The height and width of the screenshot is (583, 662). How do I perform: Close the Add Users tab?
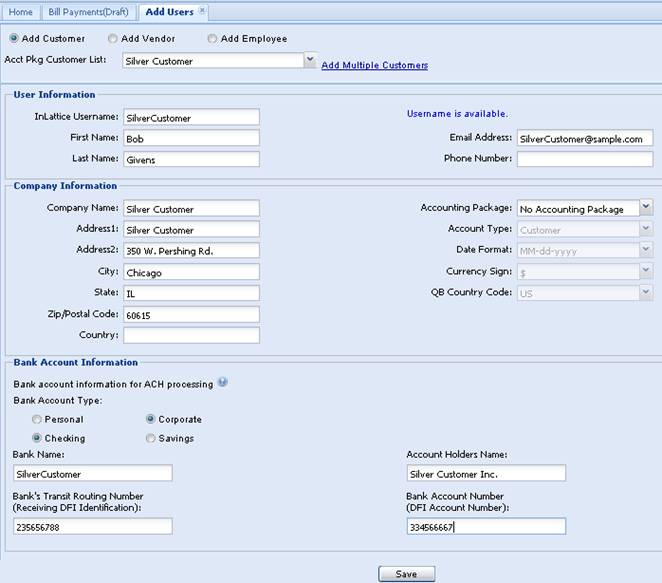click(203, 11)
